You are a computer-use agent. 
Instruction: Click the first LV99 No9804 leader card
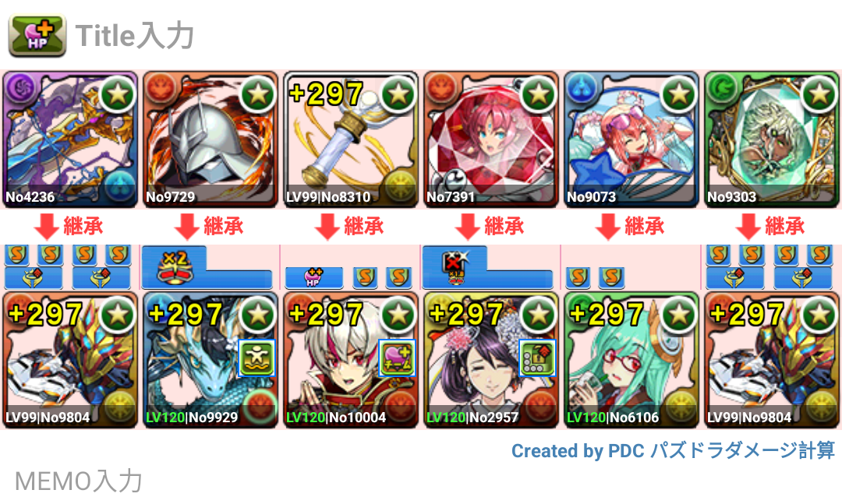pyautogui.click(x=70, y=360)
